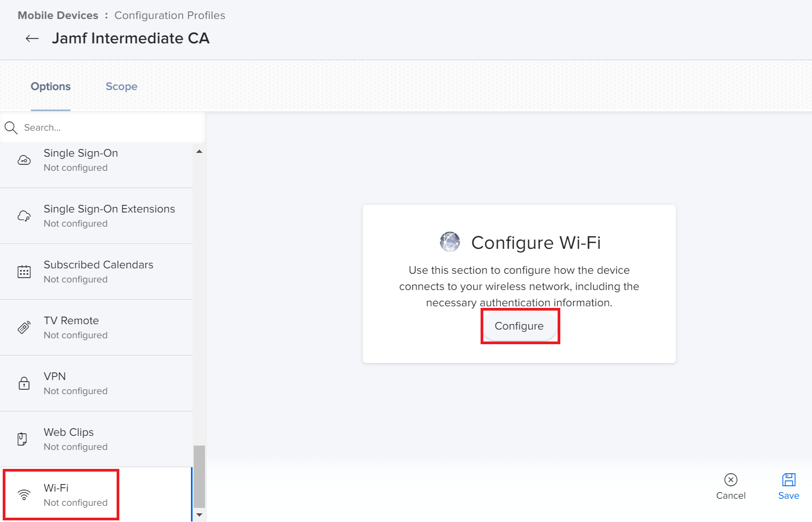Viewport: 812px width, 522px height.
Task: Open Configuration Profiles breadcrumb link
Action: 170,15
